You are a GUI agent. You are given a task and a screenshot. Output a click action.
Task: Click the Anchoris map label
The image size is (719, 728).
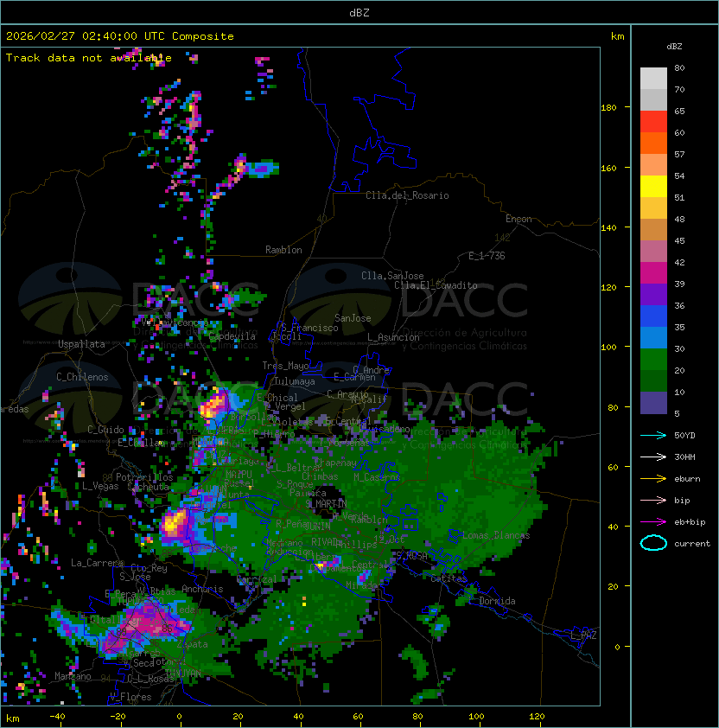[202, 589]
